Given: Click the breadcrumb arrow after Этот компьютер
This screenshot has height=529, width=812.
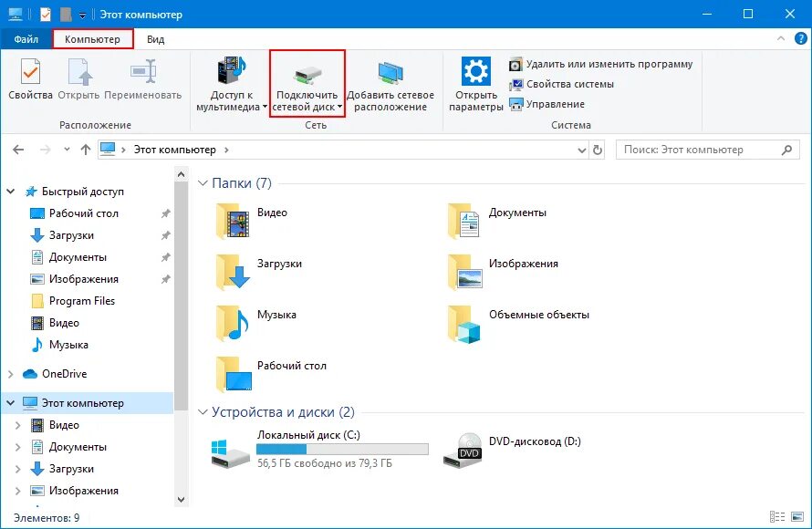Looking at the screenshot, I should point(226,150).
